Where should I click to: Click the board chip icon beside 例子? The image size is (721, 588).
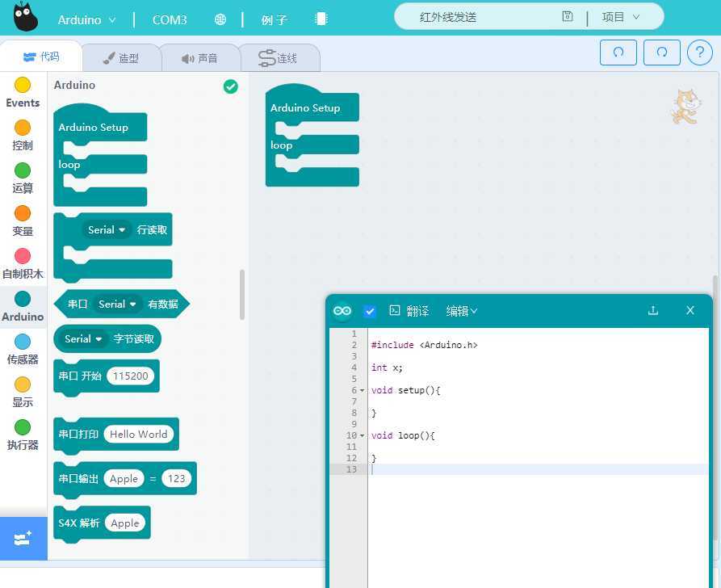(321, 19)
